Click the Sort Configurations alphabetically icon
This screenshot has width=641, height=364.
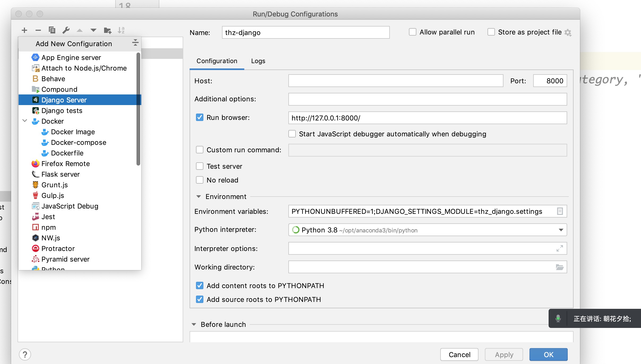[x=121, y=30]
